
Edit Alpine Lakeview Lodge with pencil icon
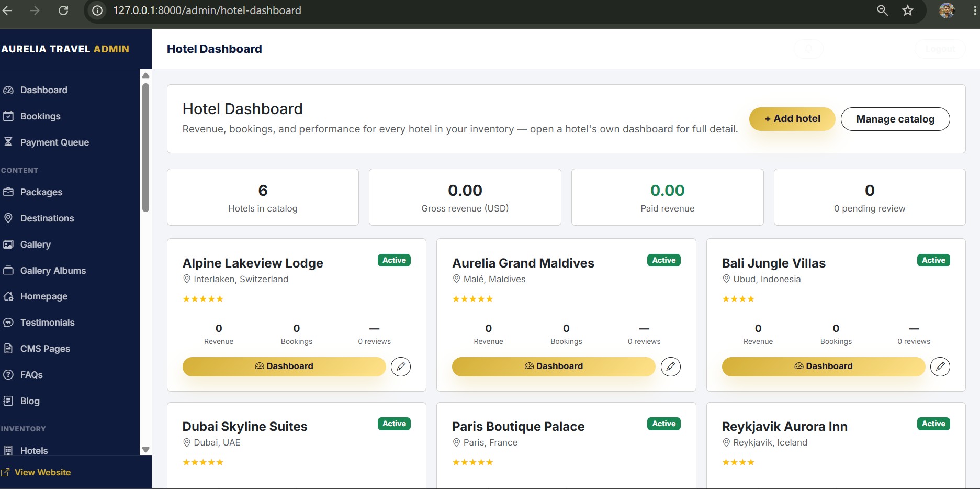point(401,366)
